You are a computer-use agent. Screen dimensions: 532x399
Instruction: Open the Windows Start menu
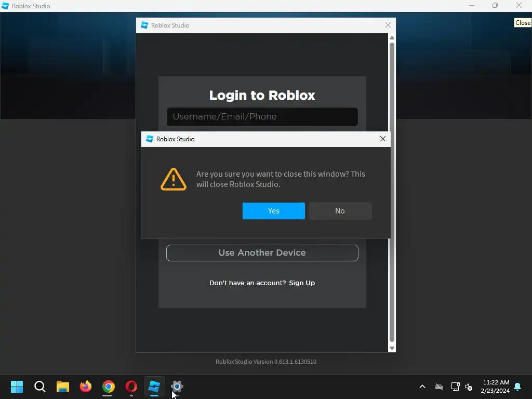pyautogui.click(x=17, y=387)
